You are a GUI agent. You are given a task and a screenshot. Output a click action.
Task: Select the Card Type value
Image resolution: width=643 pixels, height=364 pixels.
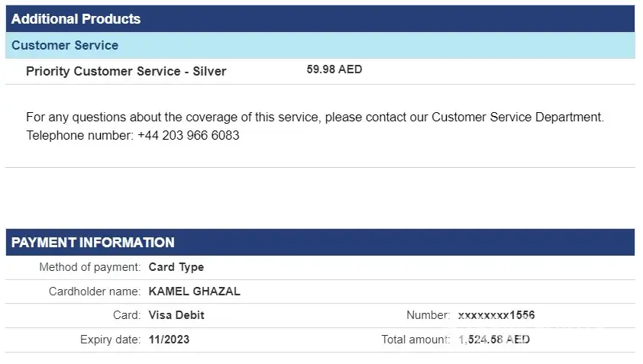coord(176,267)
